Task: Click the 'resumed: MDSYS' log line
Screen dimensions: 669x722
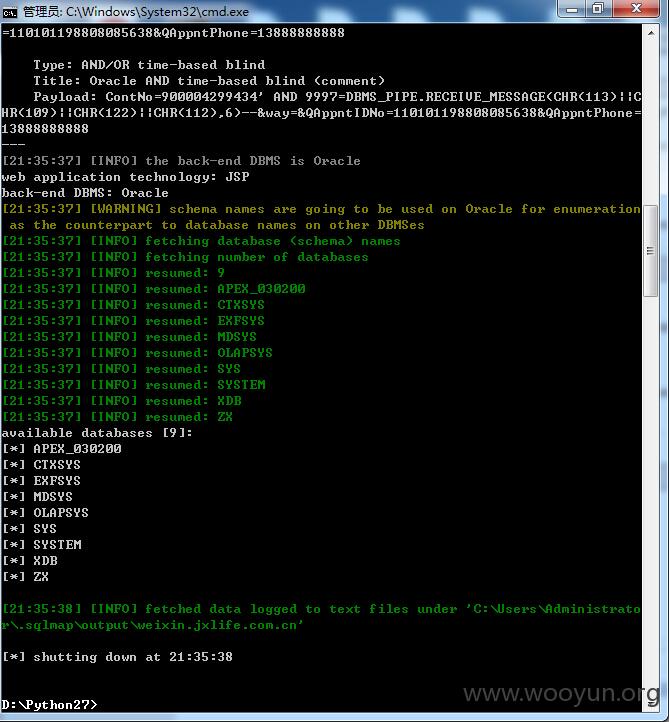Action: (129, 337)
